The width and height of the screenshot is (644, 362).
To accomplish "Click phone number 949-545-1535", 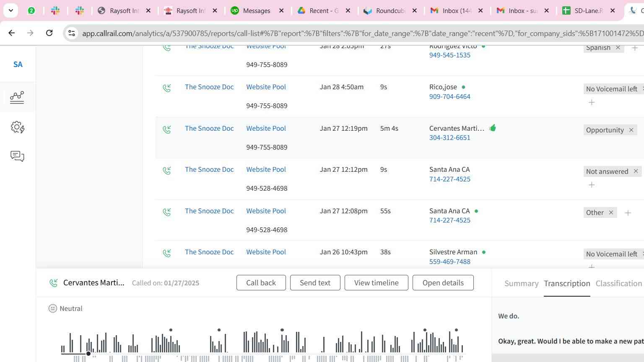I will [x=449, y=55].
